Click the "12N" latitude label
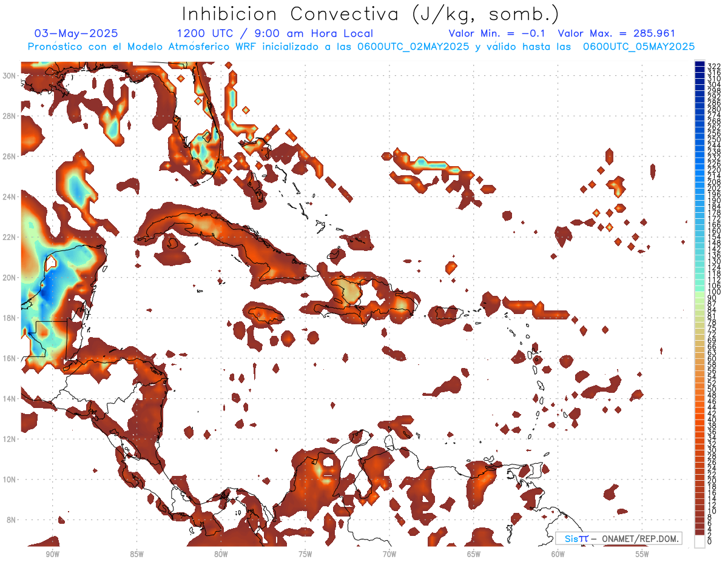728x562 pixels. [x=9, y=439]
